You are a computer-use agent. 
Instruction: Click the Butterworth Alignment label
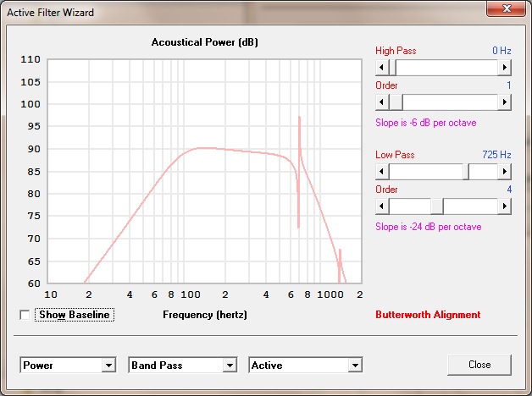428,315
